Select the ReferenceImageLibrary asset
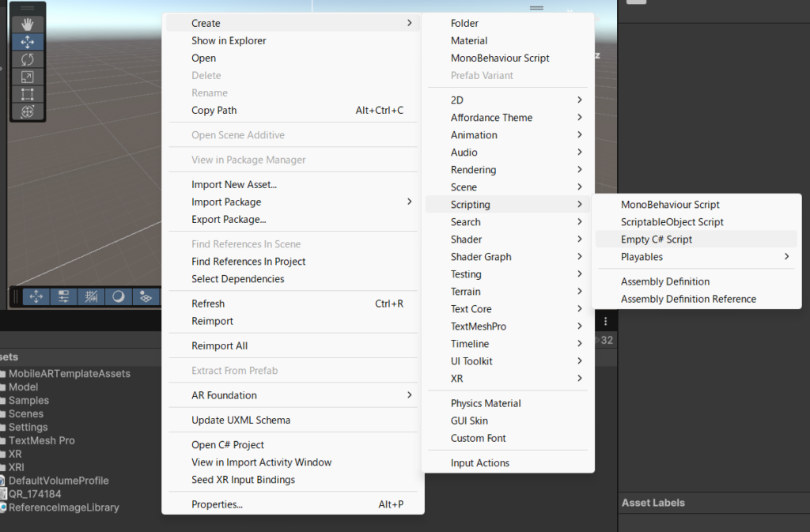The height and width of the screenshot is (532, 810). pyautogui.click(x=63, y=507)
